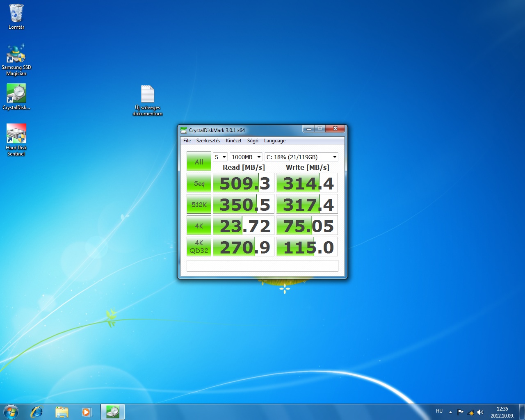525x420 pixels.
Task: Click the Show desktop strip
Action: coord(522,412)
